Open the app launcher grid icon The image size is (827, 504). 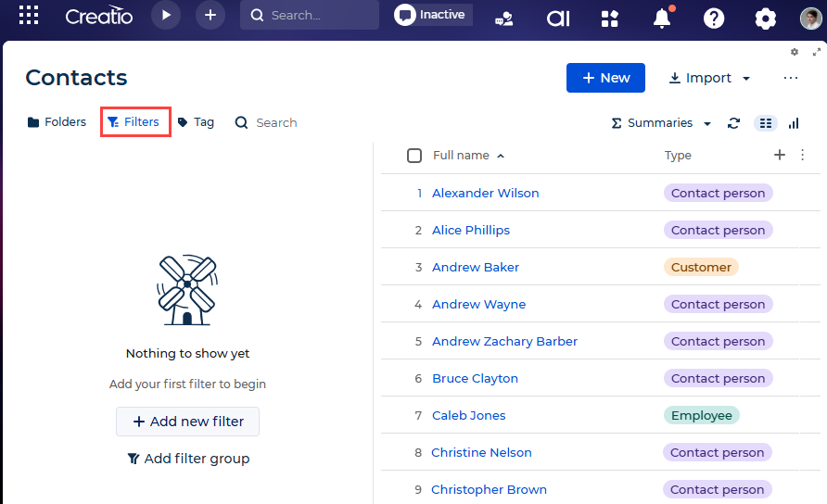coord(29,16)
